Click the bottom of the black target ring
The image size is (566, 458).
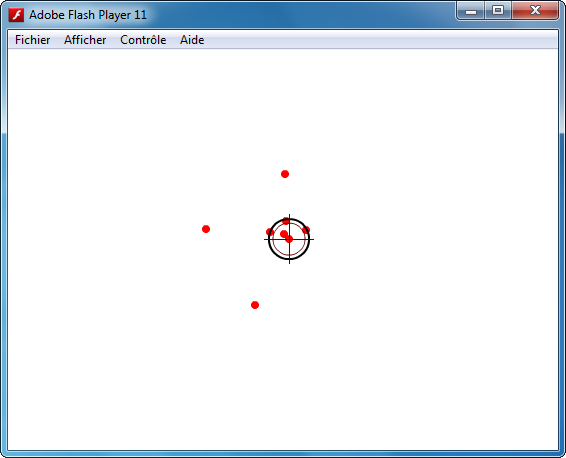tap(289, 258)
